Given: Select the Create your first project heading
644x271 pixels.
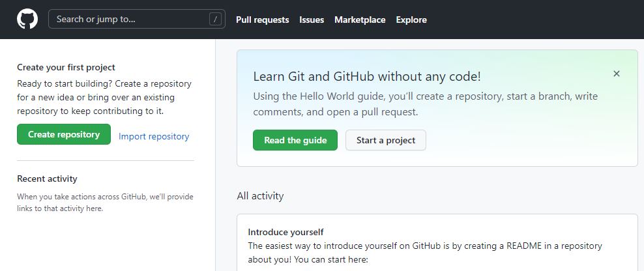Looking at the screenshot, I should 66,67.
